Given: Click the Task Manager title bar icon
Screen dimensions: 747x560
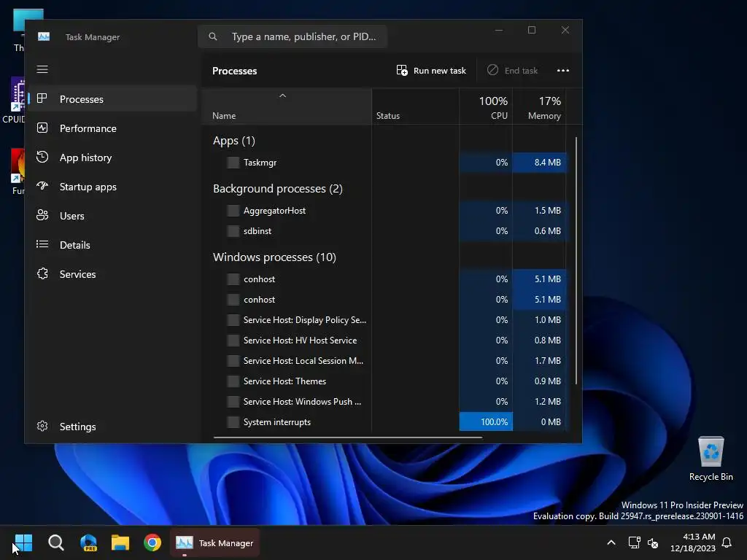Looking at the screenshot, I should coord(44,36).
